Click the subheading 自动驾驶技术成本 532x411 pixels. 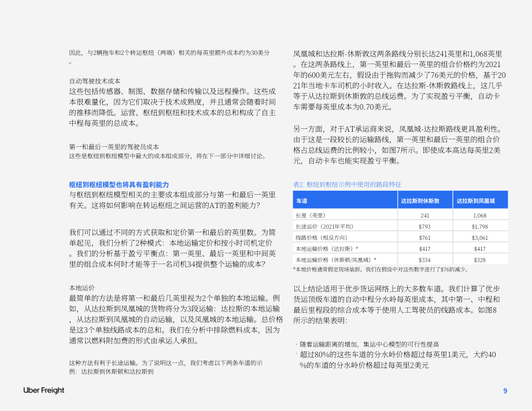(95, 81)
